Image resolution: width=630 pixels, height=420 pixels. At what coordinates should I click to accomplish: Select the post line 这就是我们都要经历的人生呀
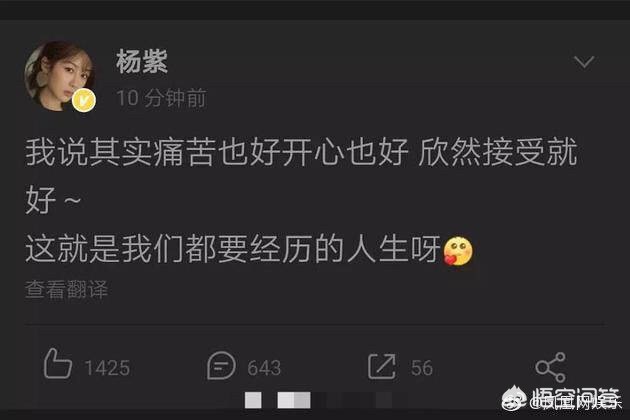[x=233, y=250]
